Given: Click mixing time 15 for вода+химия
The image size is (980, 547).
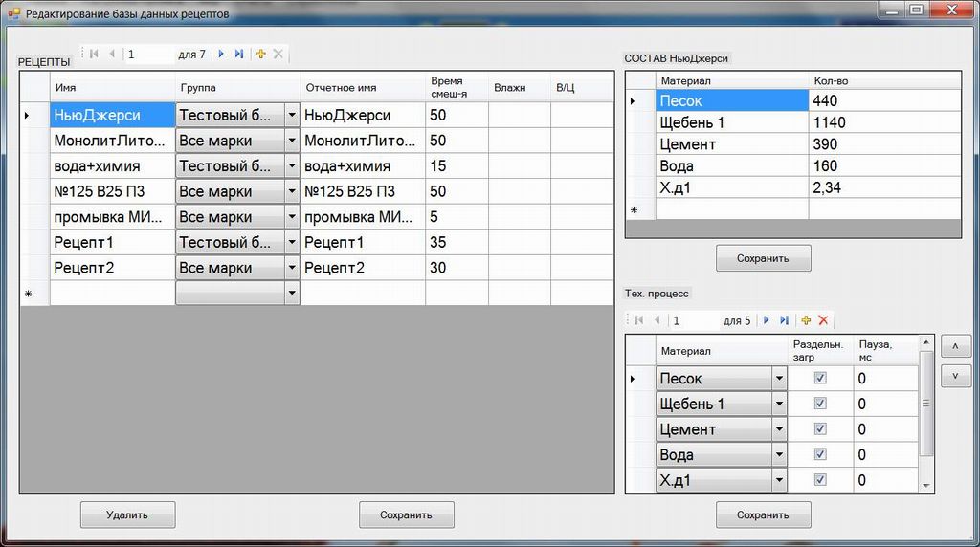Looking at the screenshot, I should point(457,166).
